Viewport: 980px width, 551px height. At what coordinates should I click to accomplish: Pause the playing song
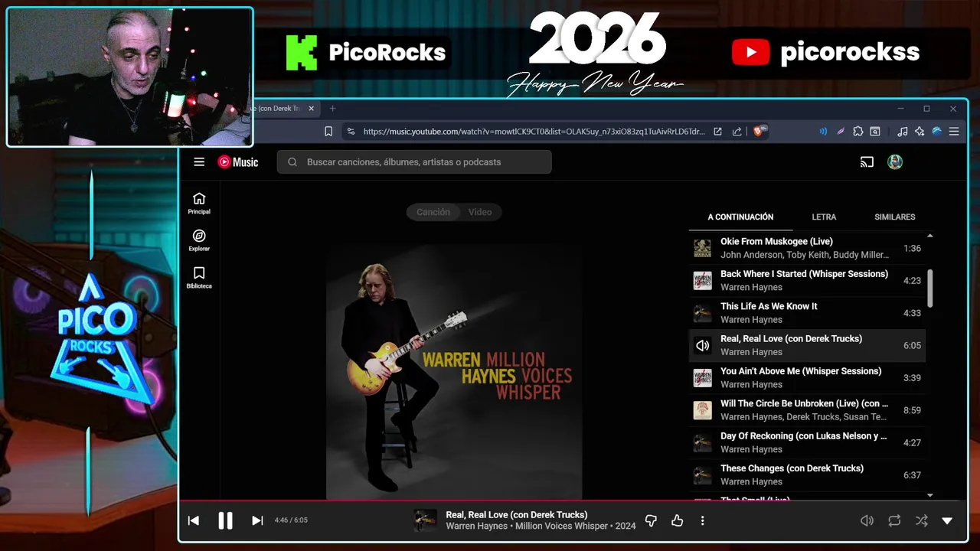click(x=225, y=520)
